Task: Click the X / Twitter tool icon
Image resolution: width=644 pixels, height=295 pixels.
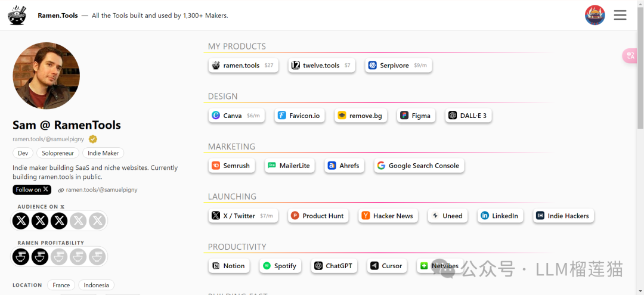Action: 216,216
